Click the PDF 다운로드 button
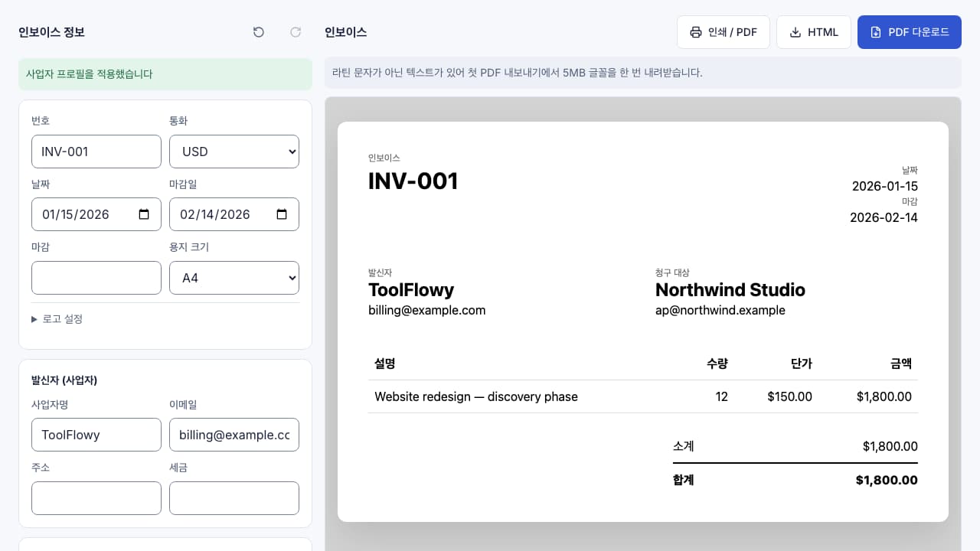The height and width of the screenshot is (551, 980). tap(910, 32)
